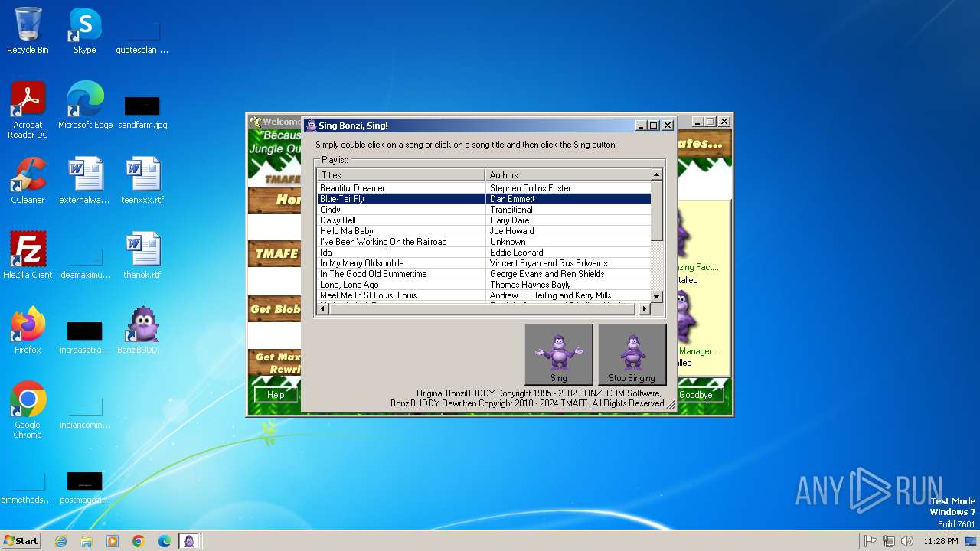Select the increasetra... desktop file
The width and height of the screenshot is (980, 551).
(85, 337)
